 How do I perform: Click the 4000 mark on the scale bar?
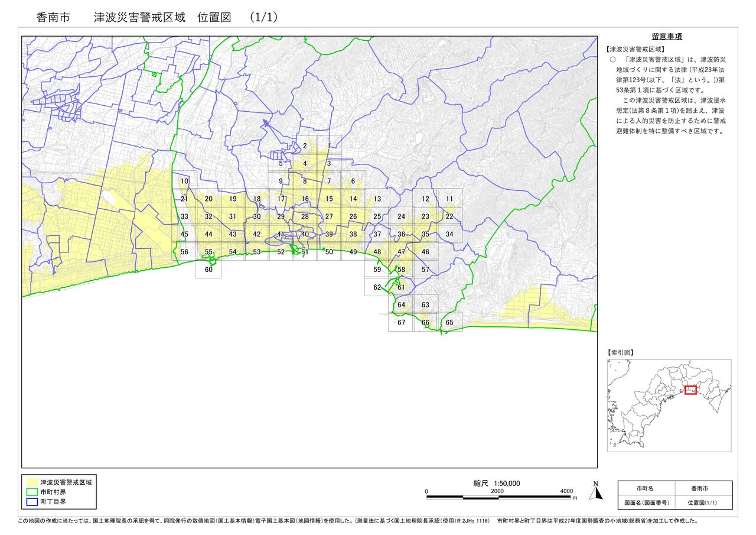[567, 491]
